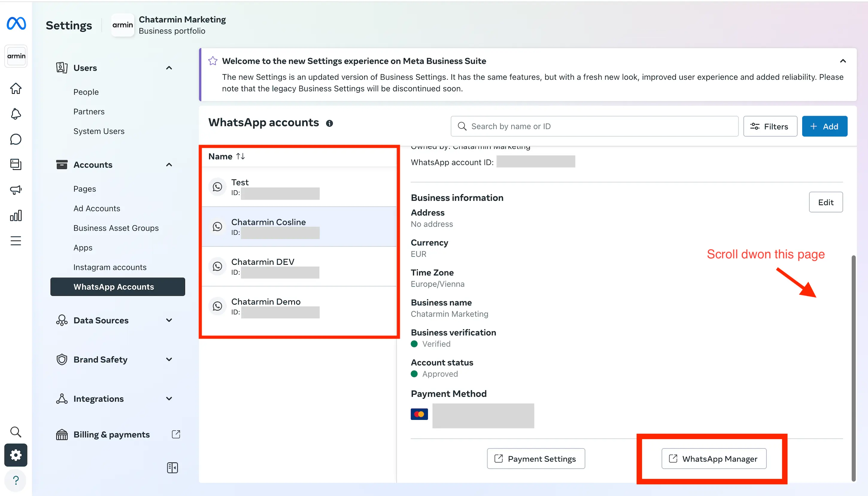Open the Inbox chat bubble icon
The height and width of the screenshot is (496, 868).
coord(16,139)
